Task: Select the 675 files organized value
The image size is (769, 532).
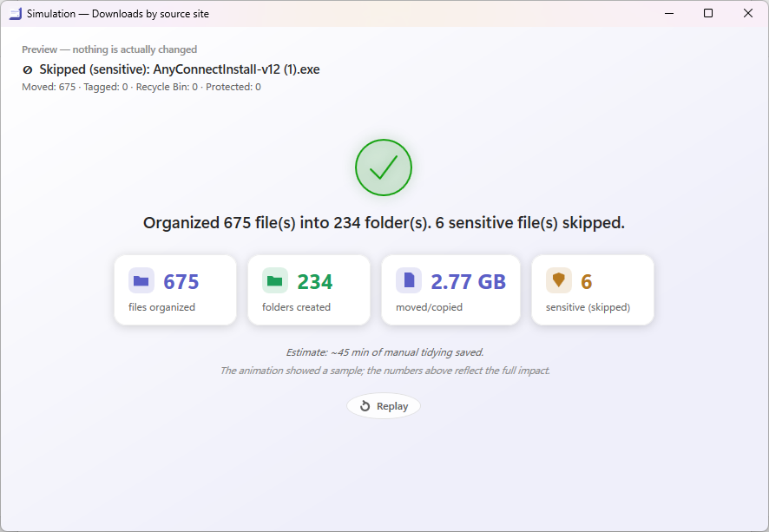Action: [x=181, y=282]
